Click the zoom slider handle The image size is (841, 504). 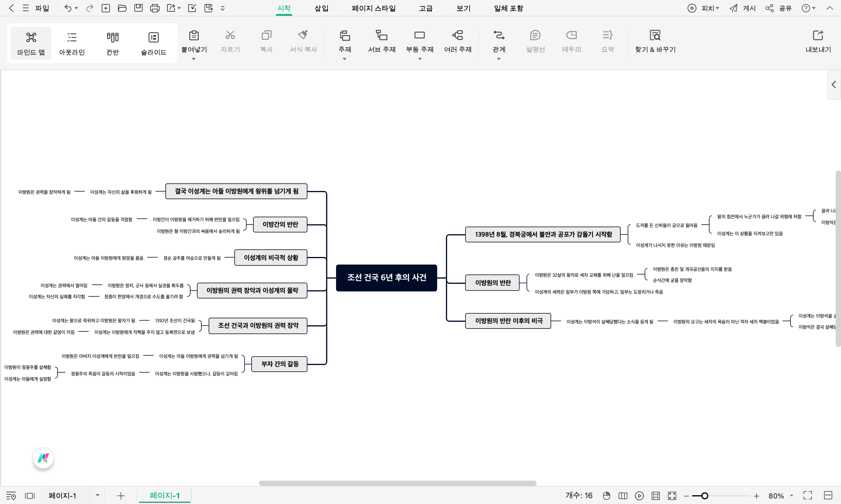705,496
